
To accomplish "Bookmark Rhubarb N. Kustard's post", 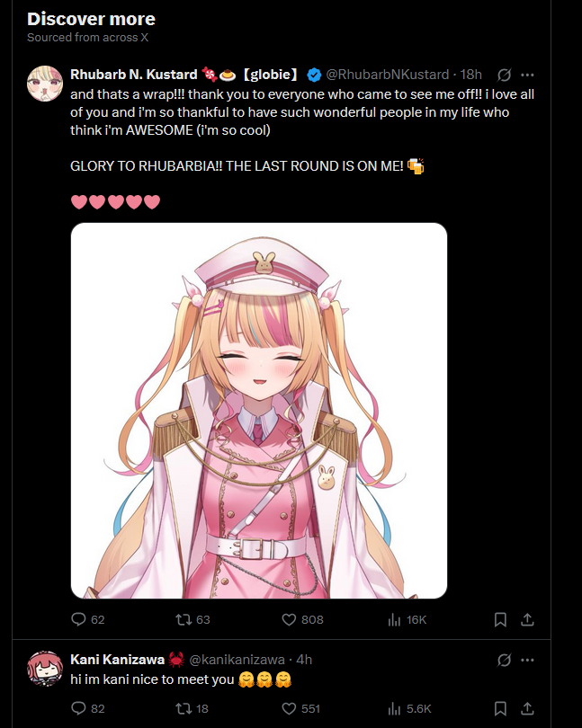I will (500, 619).
